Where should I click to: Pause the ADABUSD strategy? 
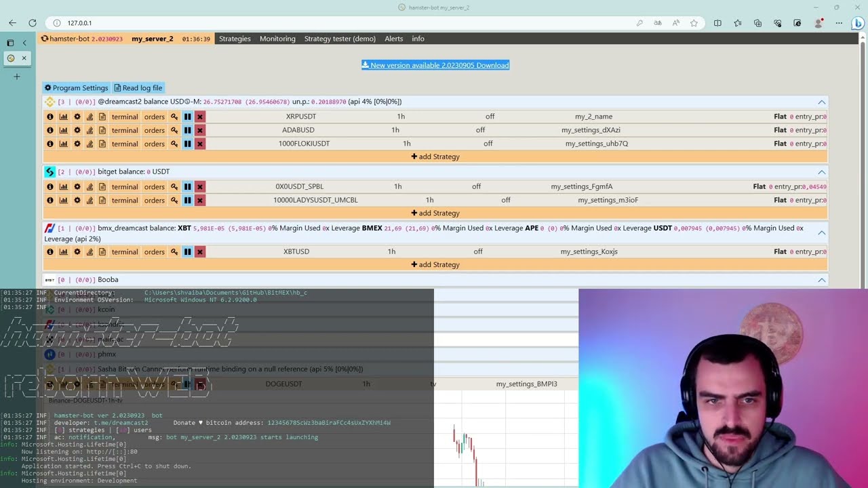click(x=187, y=130)
